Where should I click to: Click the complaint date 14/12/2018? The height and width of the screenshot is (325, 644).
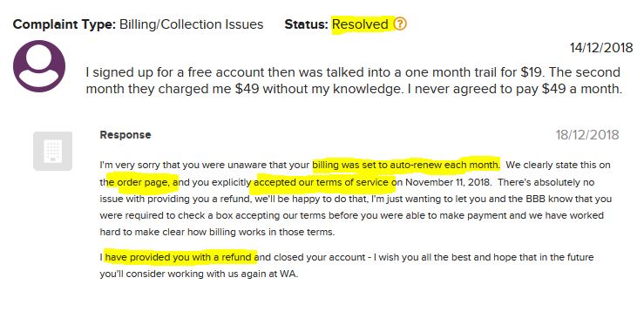pos(601,48)
